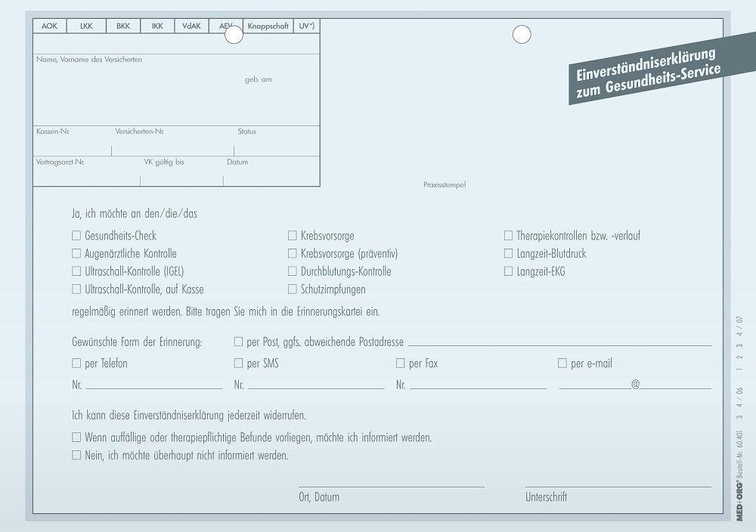Click 'Ich kann diese Einverständniserklärung jederzeit widerrufen.'
This screenshot has width=756, height=532.
189,416
